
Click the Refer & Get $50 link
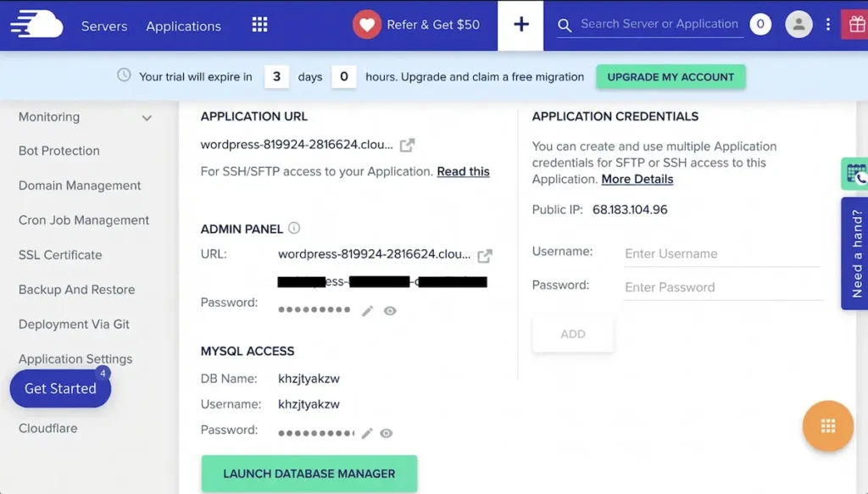click(433, 25)
